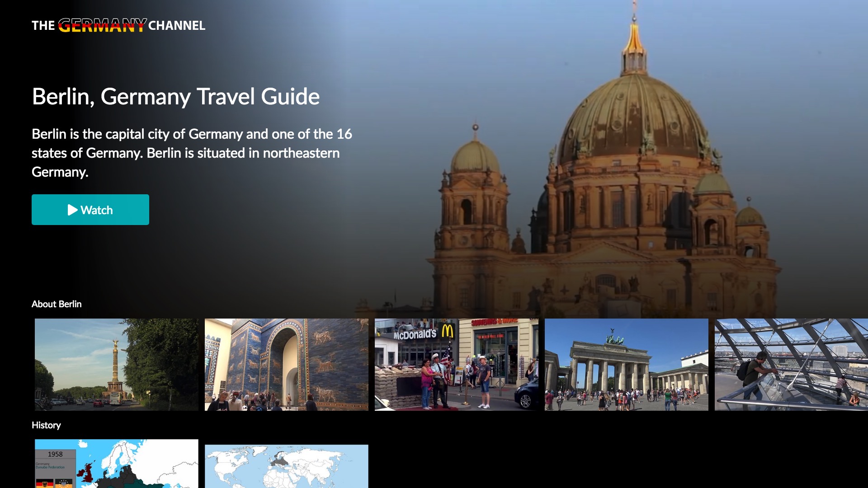
Task: Click the Berlin Cathedral hero background image
Action: click(633, 158)
